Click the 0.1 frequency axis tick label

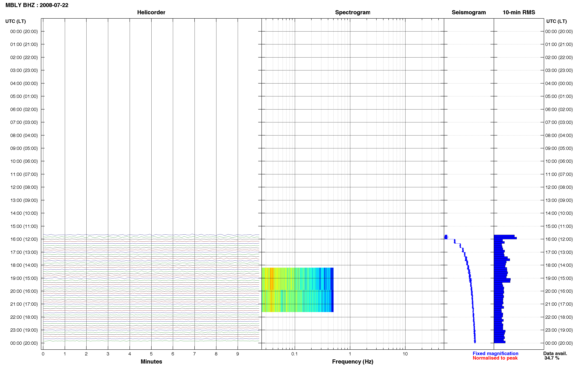(x=295, y=354)
